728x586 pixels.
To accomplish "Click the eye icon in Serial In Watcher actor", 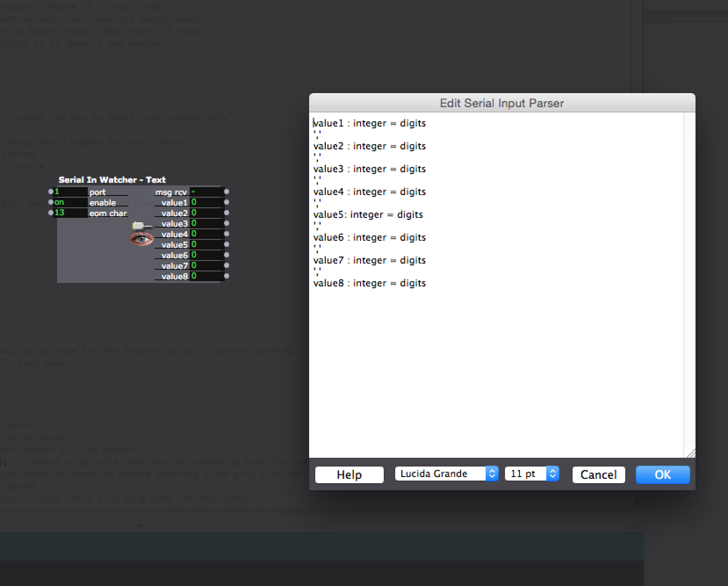I will coord(141,239).
